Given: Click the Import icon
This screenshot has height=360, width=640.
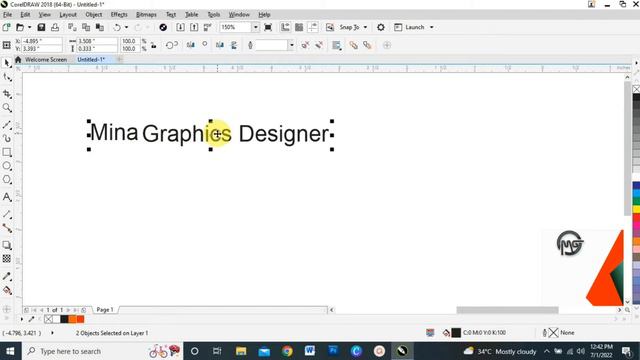Looking at the screenshot, I should pyautogui.click(x=180, y=27).
